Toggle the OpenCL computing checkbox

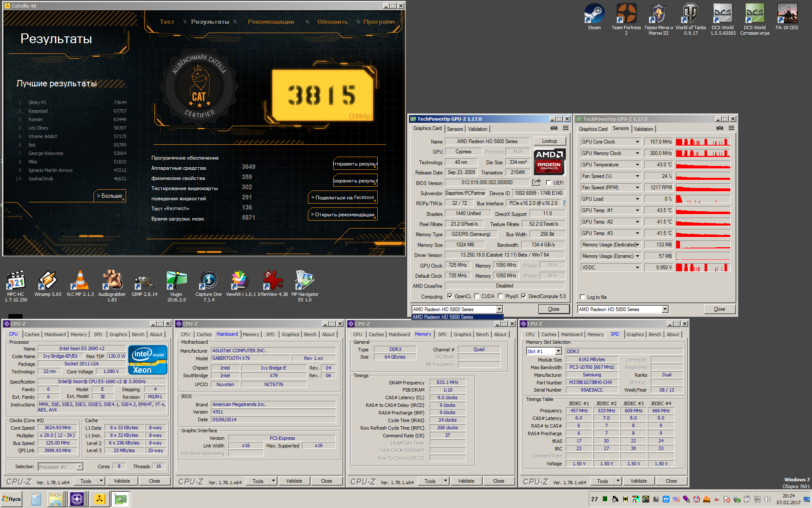(x=450, y=296)
